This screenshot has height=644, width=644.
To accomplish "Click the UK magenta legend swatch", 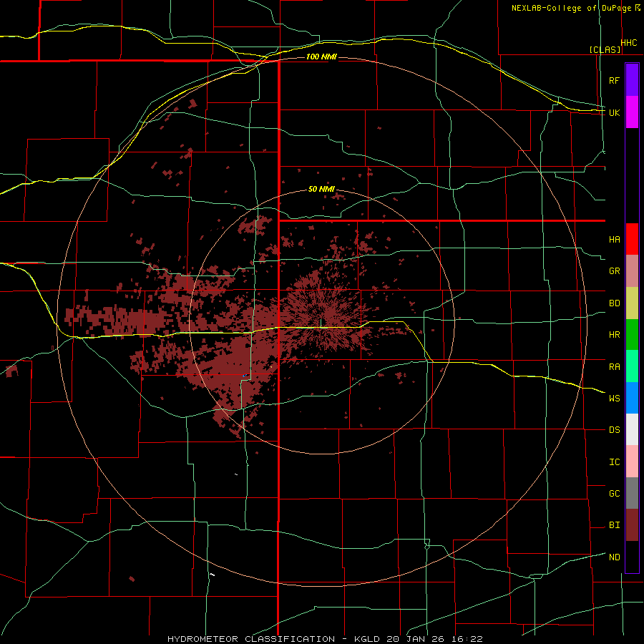I will [x=632, y=112].
